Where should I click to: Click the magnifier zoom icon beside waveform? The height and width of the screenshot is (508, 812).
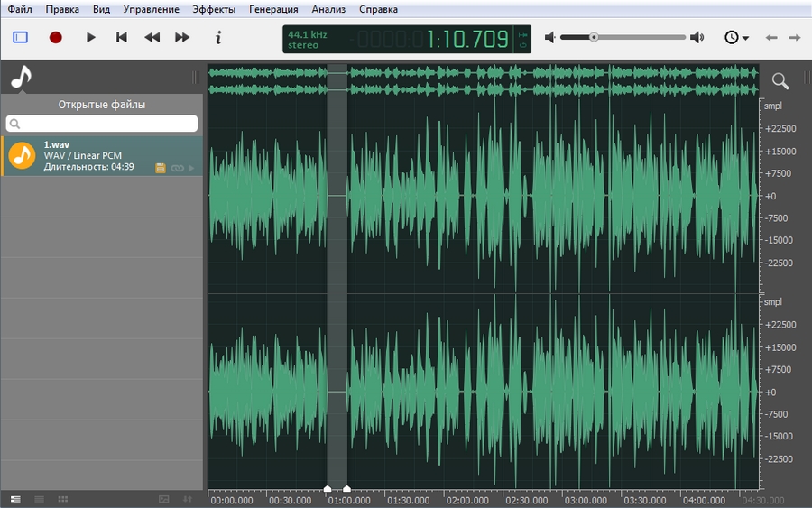(x=780, y=81)
